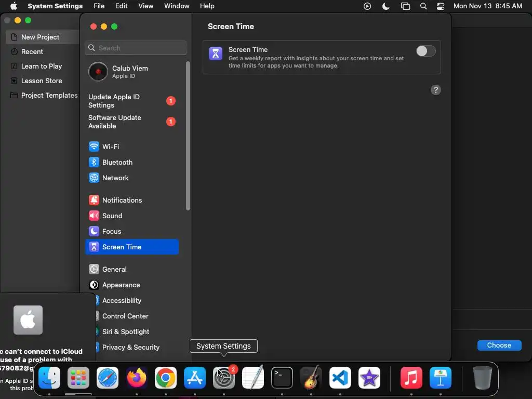Open the Apple menu
Image resolution: width=532 pixels, height=399 pixels.
pos(14,6)
